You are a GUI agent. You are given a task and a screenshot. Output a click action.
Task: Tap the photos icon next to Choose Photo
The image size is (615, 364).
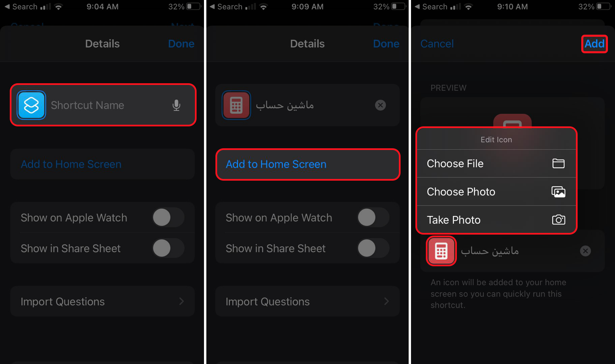click(558, 192)
